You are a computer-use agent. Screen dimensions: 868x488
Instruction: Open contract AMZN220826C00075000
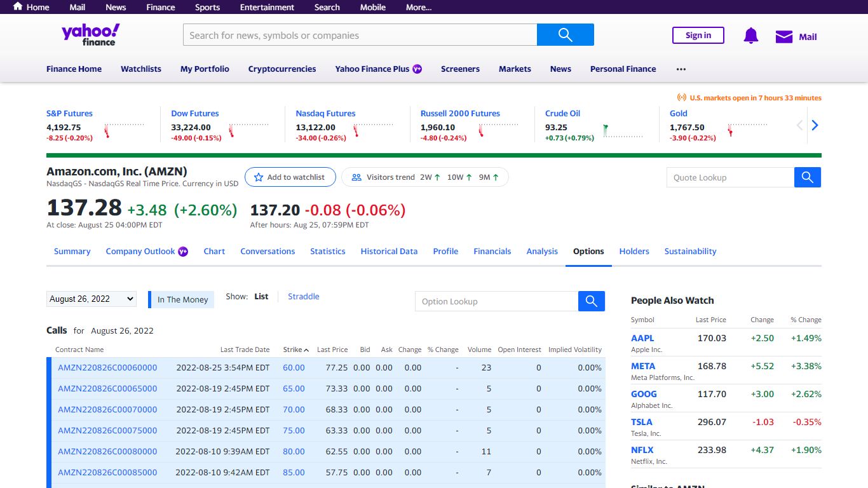click(x=107, y=430)
